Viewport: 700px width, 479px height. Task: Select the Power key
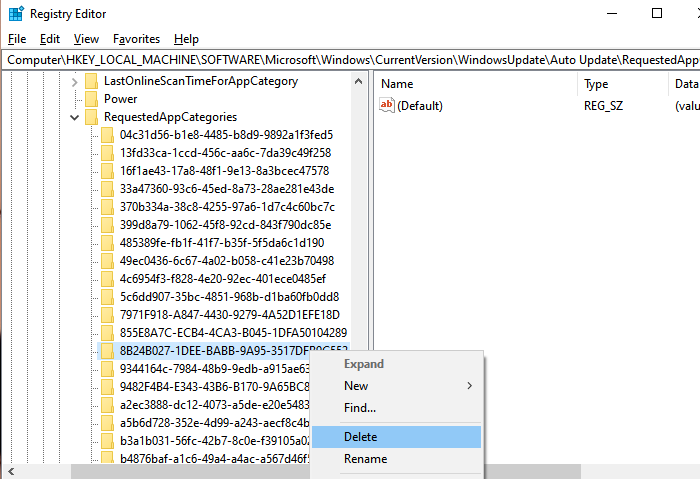coord(121,99)
